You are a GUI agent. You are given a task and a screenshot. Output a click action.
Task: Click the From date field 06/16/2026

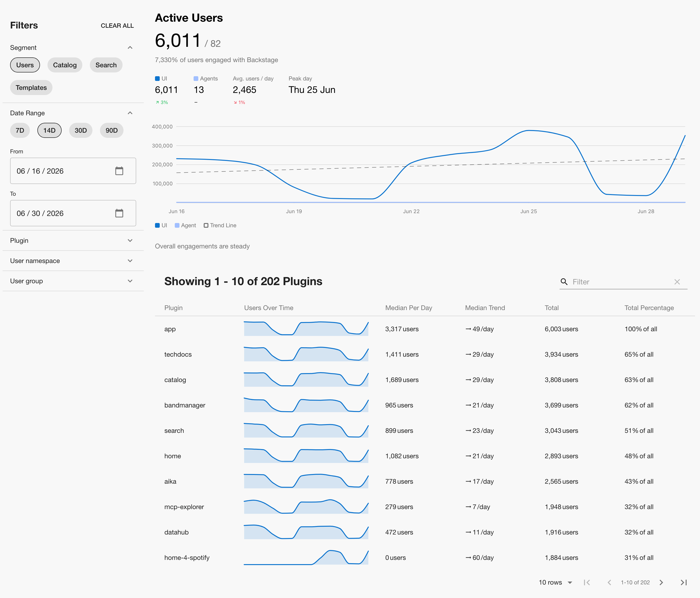73,171
